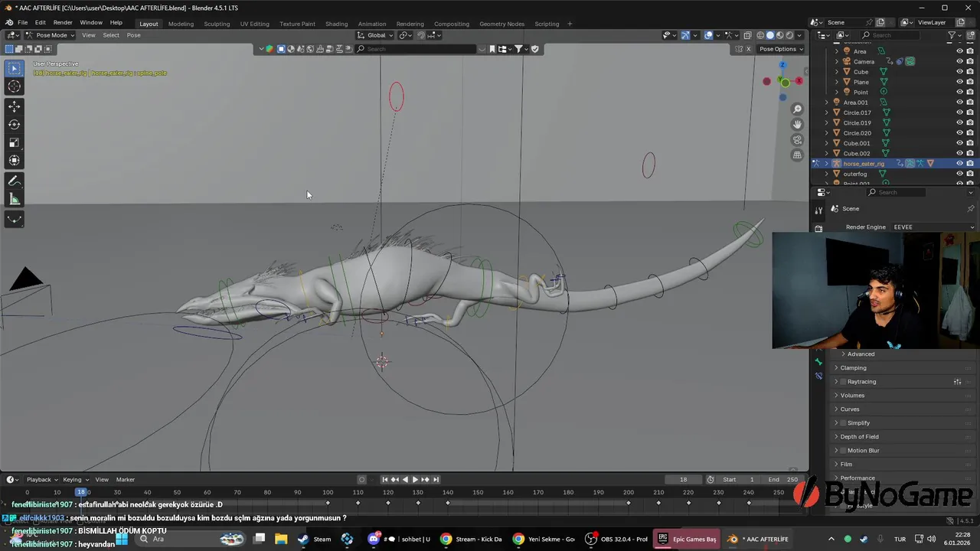The image size is (980, 551).
Task: Click the End frame field 250
Action: coord(783,480)
